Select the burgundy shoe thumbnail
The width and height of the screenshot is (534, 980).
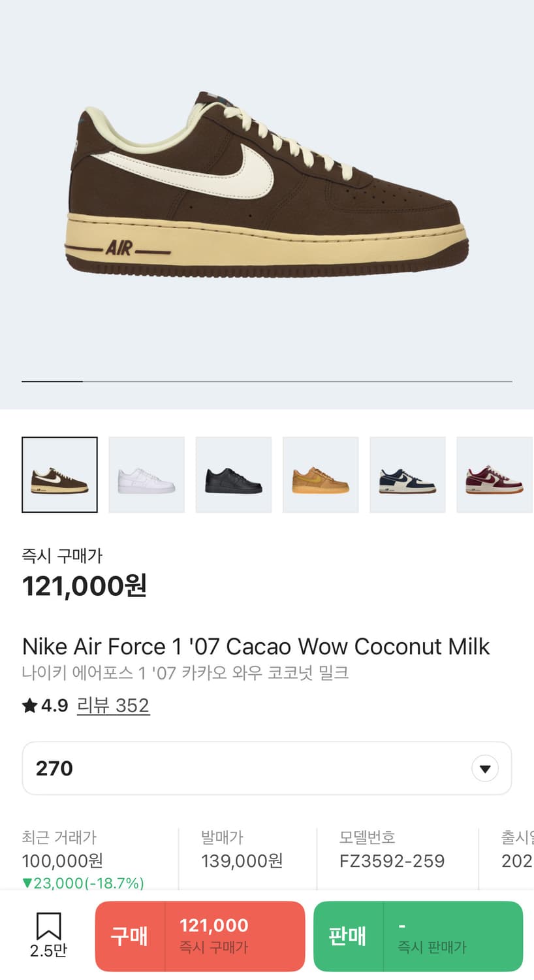(x=494, y=475)
